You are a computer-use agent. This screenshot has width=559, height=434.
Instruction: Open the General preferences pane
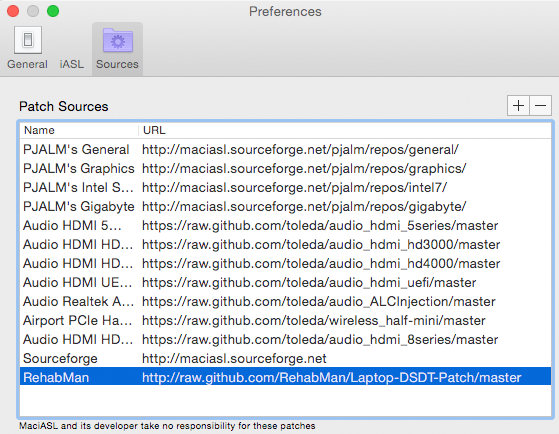pos(27,48)
